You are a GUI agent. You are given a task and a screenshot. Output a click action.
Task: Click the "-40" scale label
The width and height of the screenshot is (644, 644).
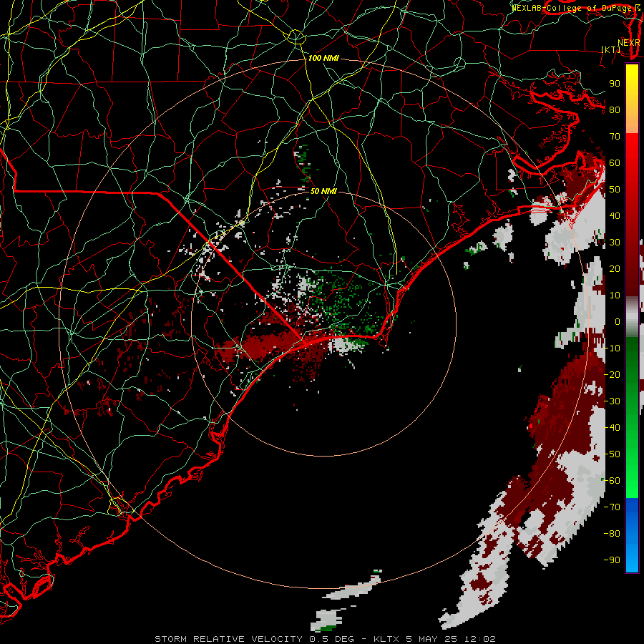pyautogui.click(x=612, y=428)
